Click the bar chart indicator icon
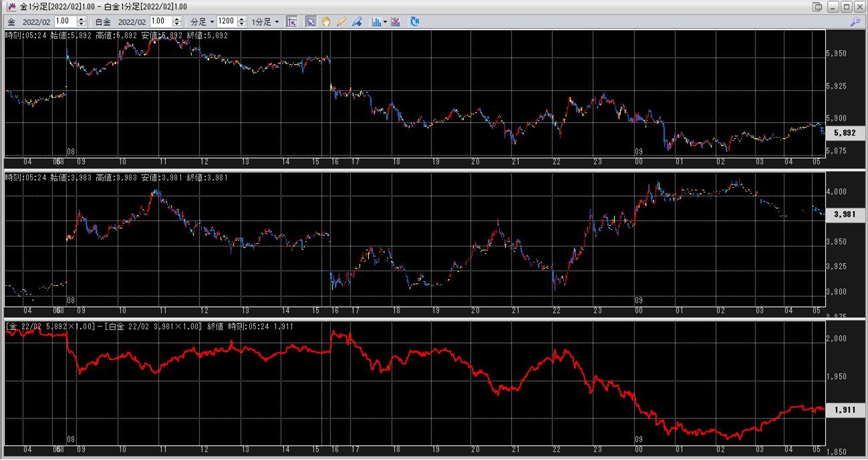Image resolution: width=868 pixels, height=460 pixels. [x=376, y=21]
